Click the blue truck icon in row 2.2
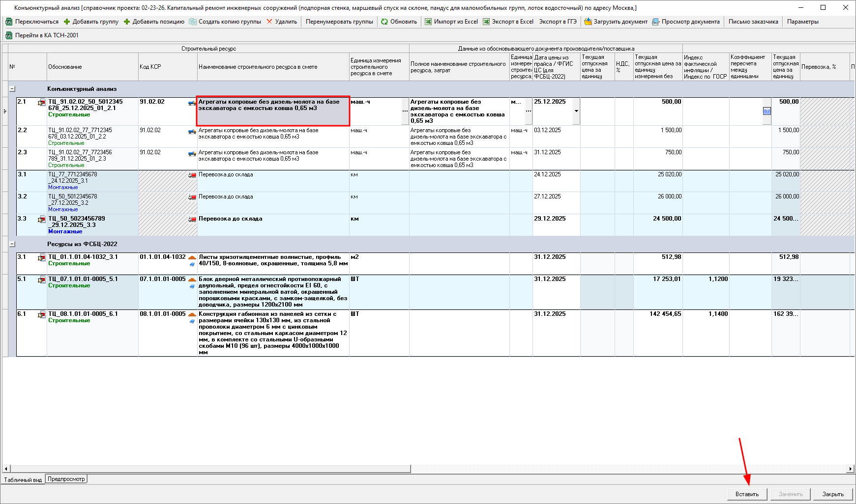The height and width of the screenshot is (504, 856). (192, 132)
